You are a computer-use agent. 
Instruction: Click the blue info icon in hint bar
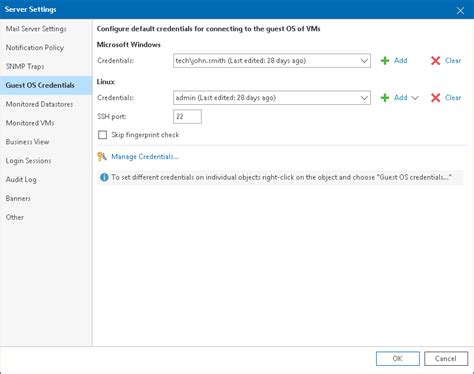(104, 177)
